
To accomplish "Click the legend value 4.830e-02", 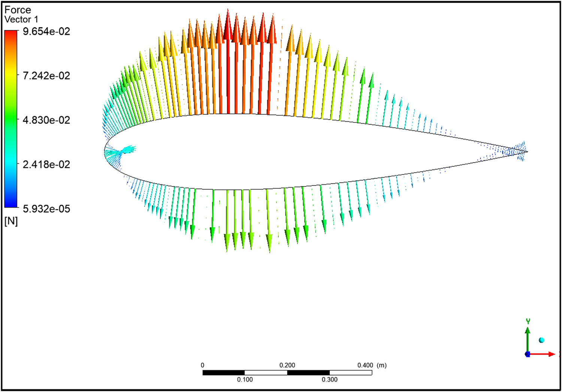I will pos(46,120).
